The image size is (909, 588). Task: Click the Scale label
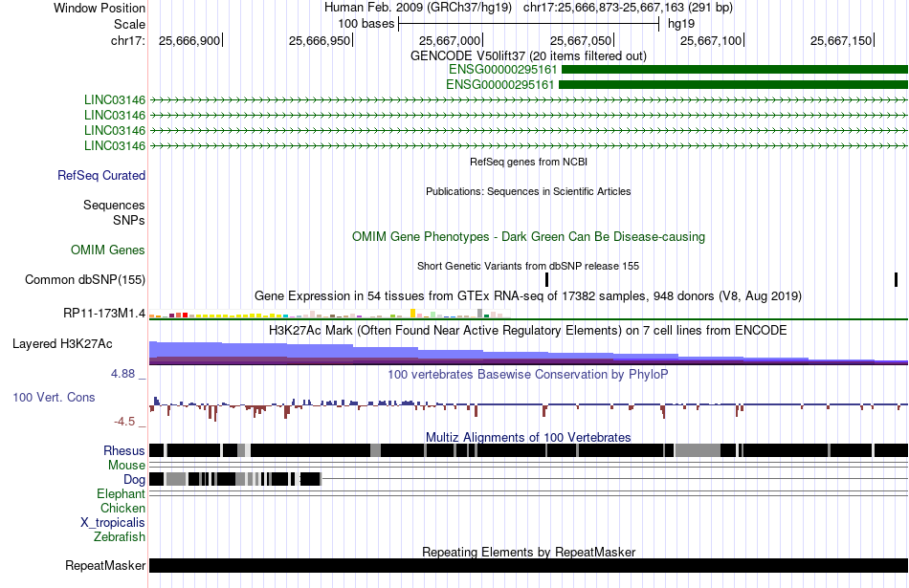pos(129,24)
